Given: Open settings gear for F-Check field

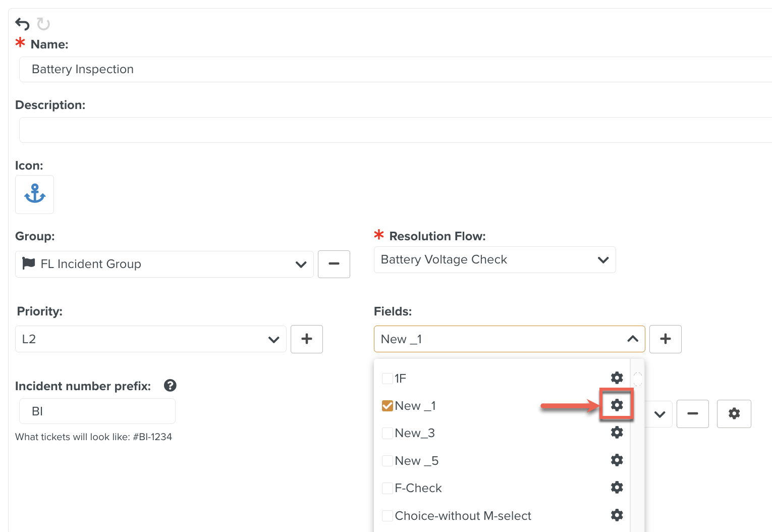Looking at the screenshot, I should pos(617,488).
